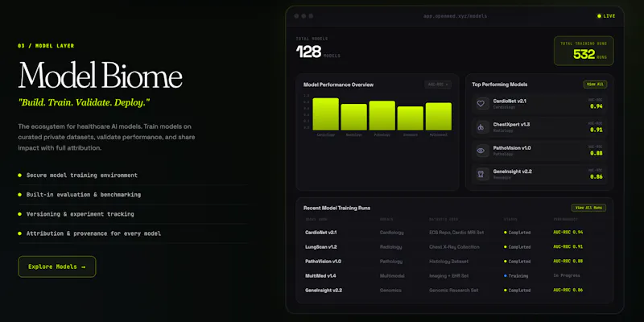This screenshot has height=322, width=644.
Task: Click the 128 total models count
Action: (308, 52)
